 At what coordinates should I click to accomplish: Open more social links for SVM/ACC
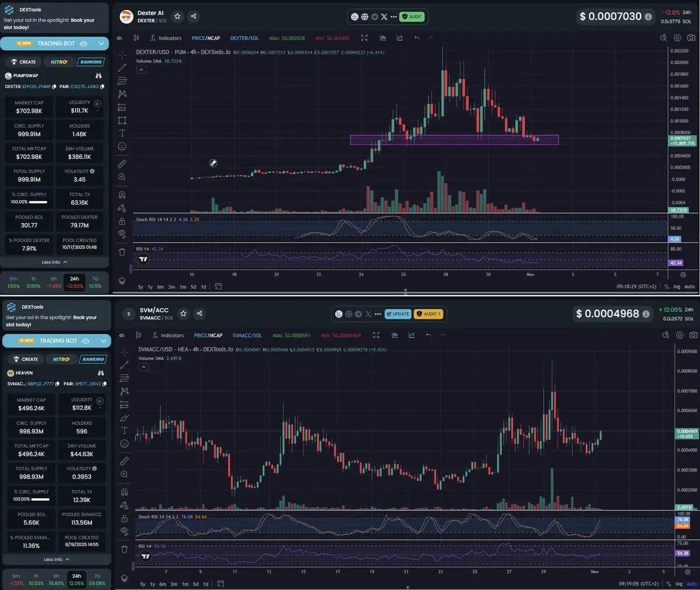(x=377, y=314)
